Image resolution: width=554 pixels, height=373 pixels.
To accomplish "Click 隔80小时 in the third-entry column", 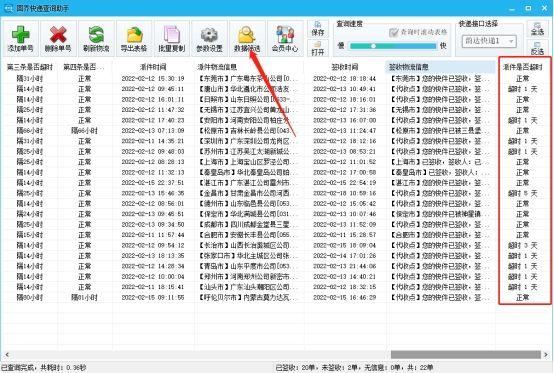I will pos(30,297).
